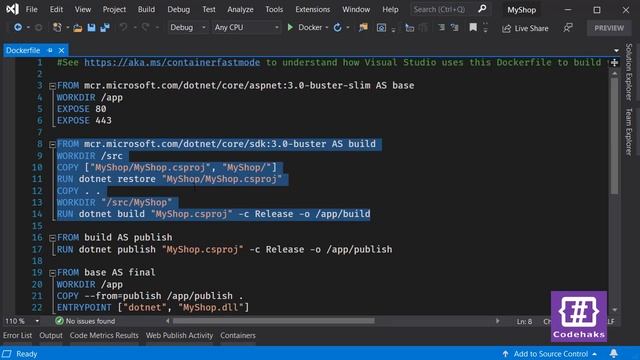Screen dimensions: 640x360
Task: Click the vertical editor scrollbar thumb
Action: click(x=614, y=136)
